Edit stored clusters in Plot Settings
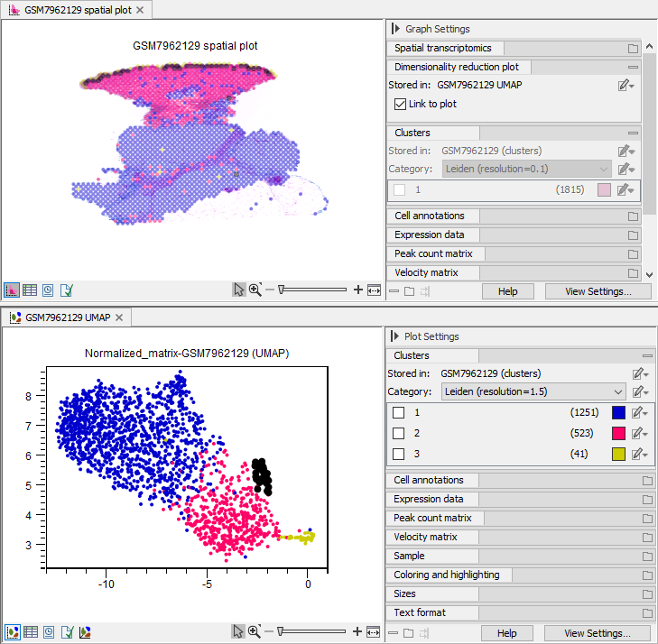 [640, 373]
